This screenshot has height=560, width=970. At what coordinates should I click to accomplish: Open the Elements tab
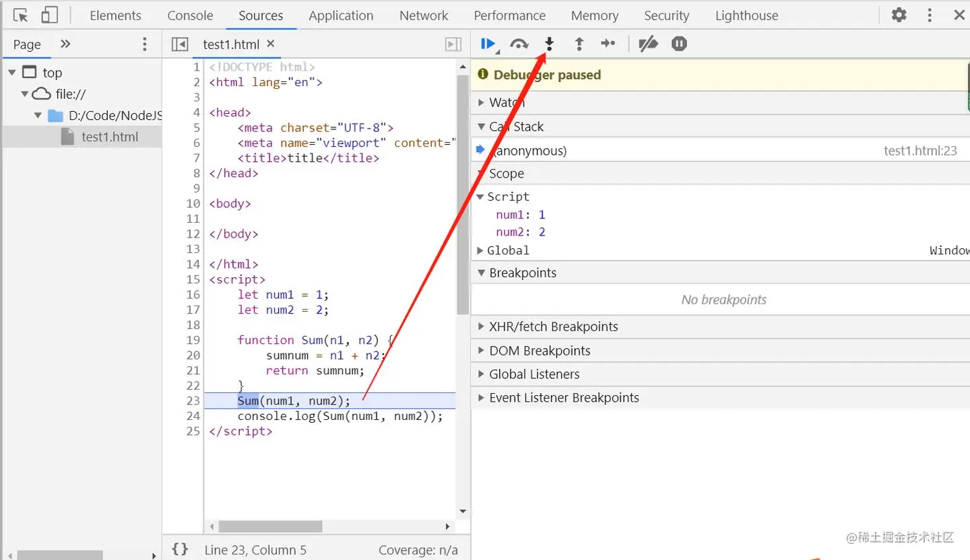[x=115, y=15]
